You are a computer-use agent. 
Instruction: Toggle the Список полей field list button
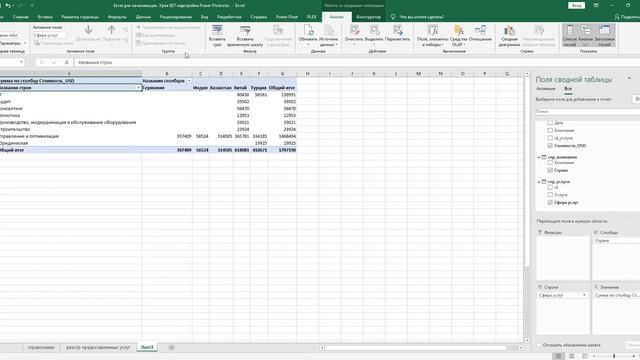click(570, 36)
